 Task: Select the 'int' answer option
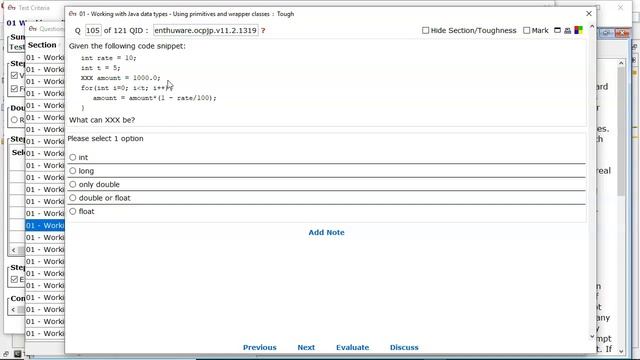[73, 157]
